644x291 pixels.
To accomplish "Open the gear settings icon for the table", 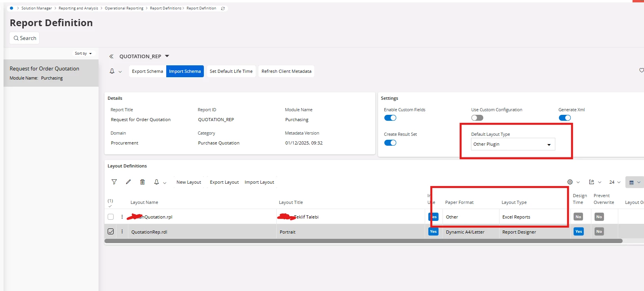I will click(570, 182).
